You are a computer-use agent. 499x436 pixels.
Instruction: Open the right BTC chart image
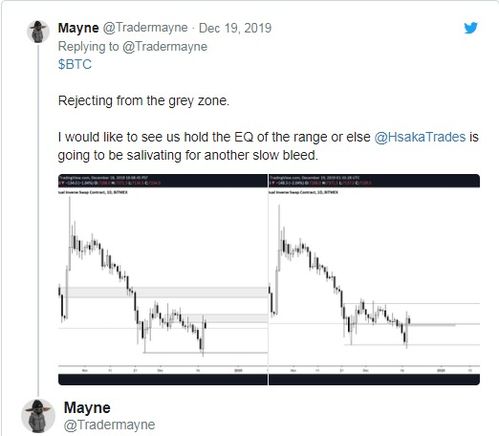coord(374,279)
